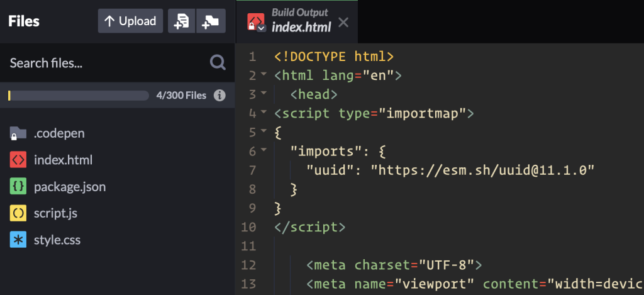Click the blue style.css asterisk icon
The image size is (644, 295).
(18, 240)
